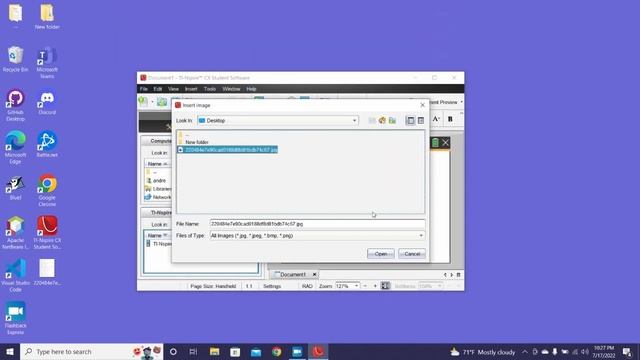Toggle Bold 'B' in TI-Nspire toolbar
This screenshot has height=360, width=640.
[x=450, y=119]
